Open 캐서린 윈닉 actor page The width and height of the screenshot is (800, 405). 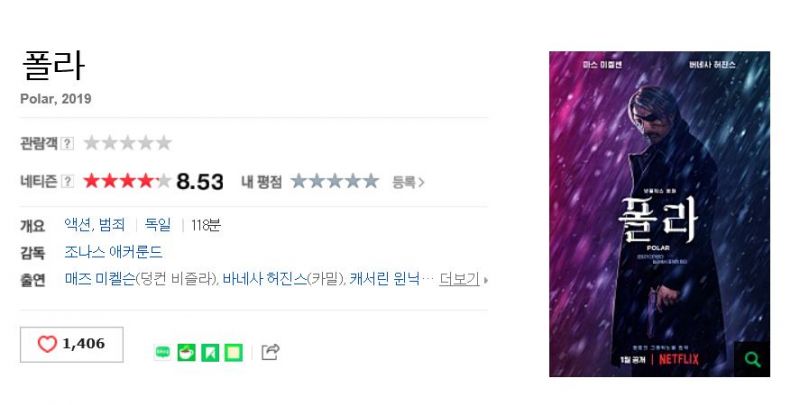click(x=385, y=280)
